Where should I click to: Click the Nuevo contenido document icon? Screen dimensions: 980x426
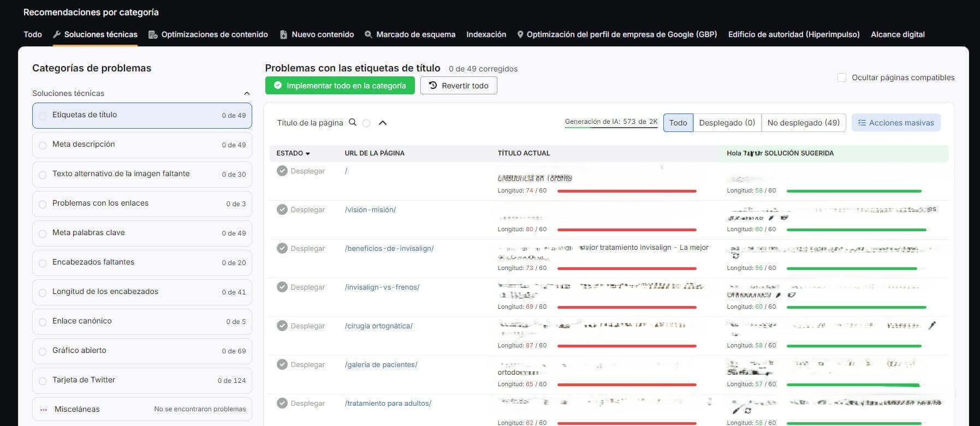(283, 34)
